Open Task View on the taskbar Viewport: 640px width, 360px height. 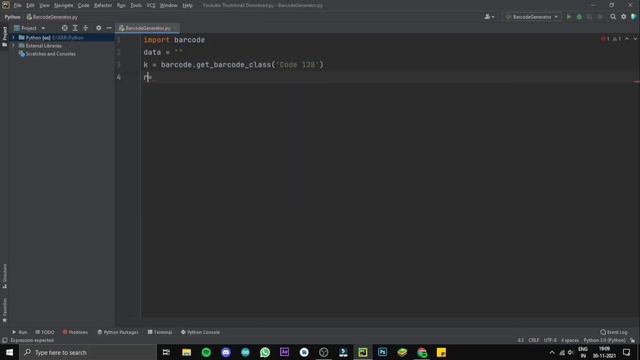(x=166, y=352)
